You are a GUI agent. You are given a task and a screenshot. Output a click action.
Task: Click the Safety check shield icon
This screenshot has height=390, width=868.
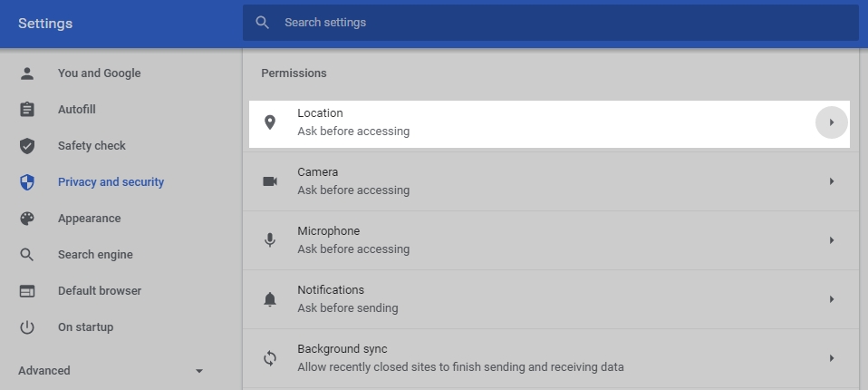coord(27,146)
